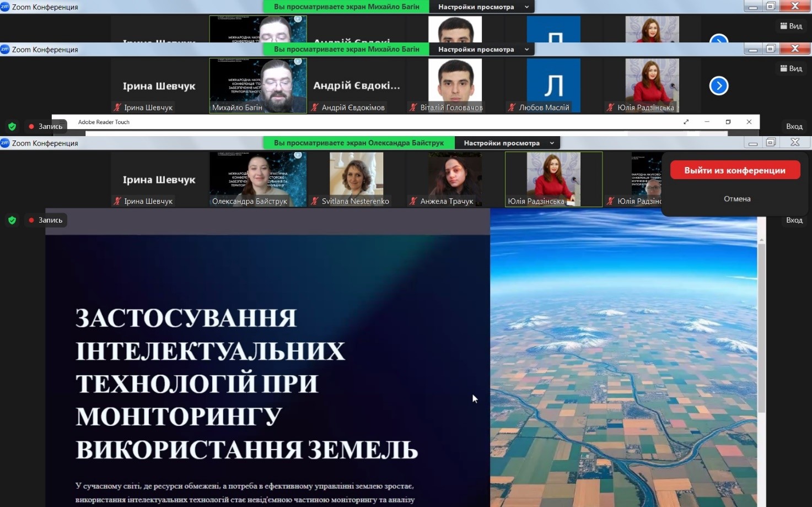Select Віталій Головачов's video thumbnail

(x=455, y=85)
